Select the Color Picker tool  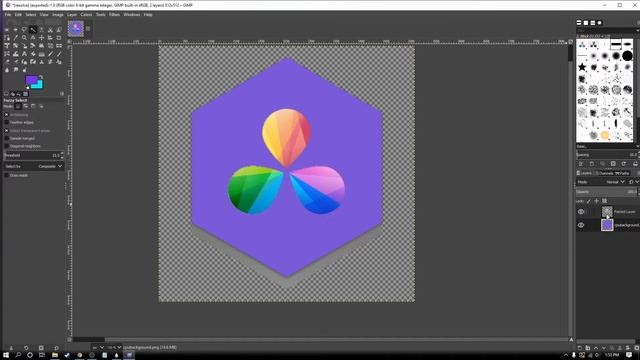pyautogui.click(x=16, y=38)
